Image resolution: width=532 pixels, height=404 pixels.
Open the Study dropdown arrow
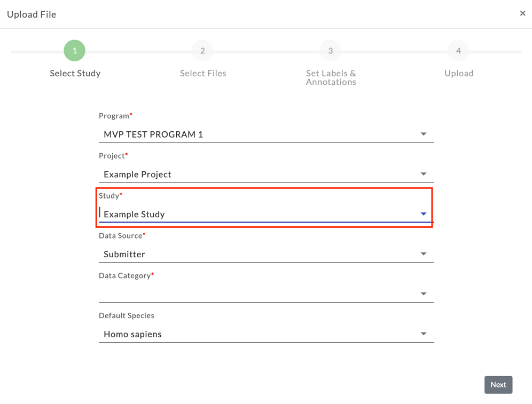(x=423, y=214)
